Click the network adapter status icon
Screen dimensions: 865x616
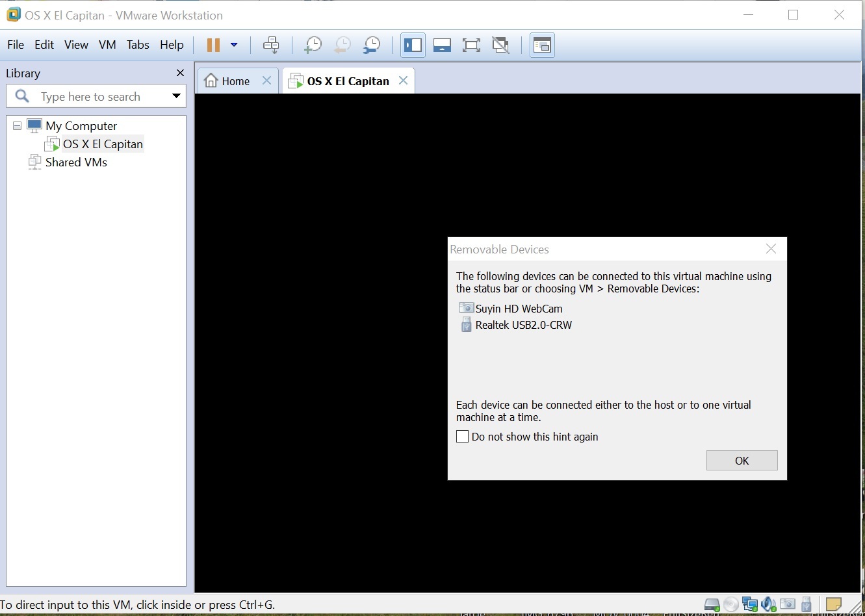point(750,605)
